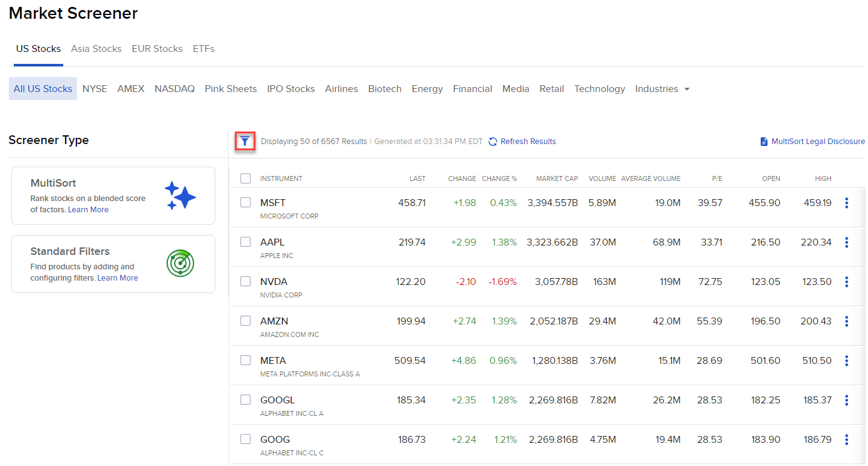Open the three-dot menu for MSFT row
The image size is (868, 466).
[x=847, y=202]
